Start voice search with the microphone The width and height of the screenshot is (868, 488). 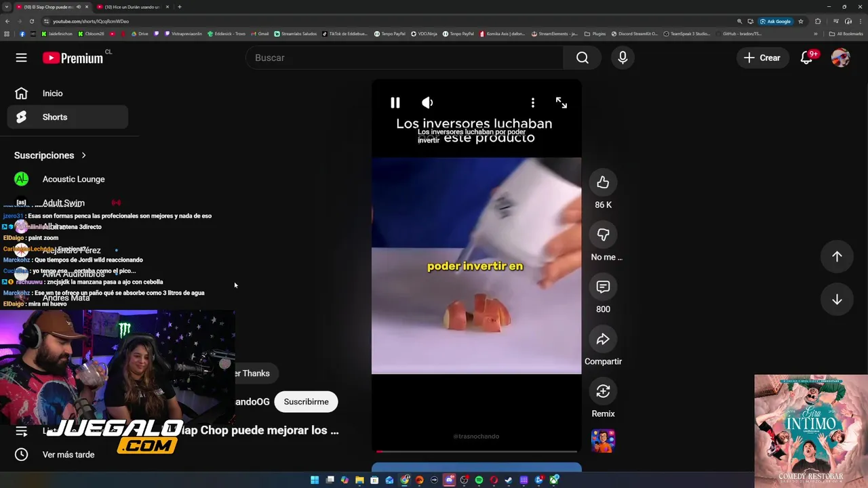tap(623, 58)
